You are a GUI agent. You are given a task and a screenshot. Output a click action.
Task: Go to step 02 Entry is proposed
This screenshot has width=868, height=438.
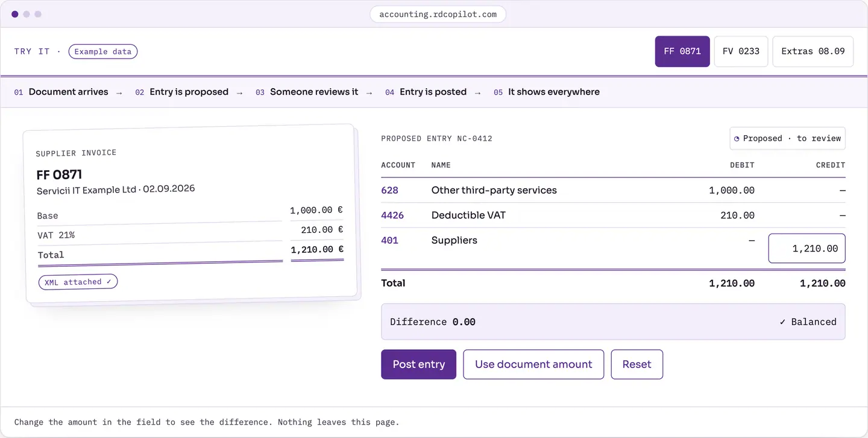point(182,92)
